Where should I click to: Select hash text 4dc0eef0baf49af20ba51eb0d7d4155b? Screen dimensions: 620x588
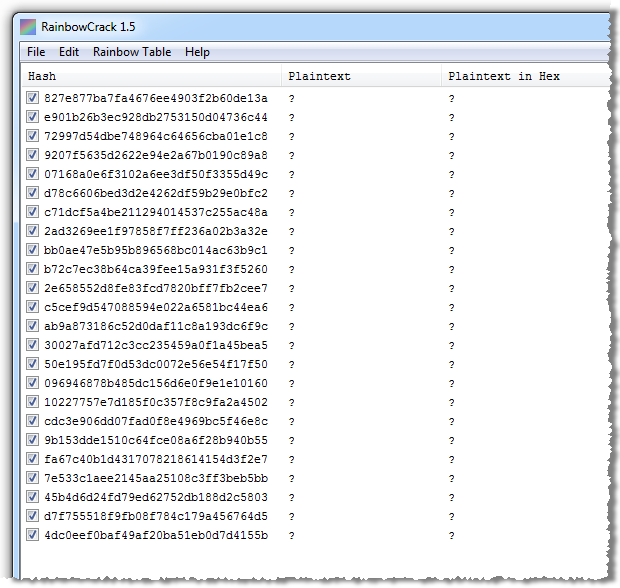(156, 535)
